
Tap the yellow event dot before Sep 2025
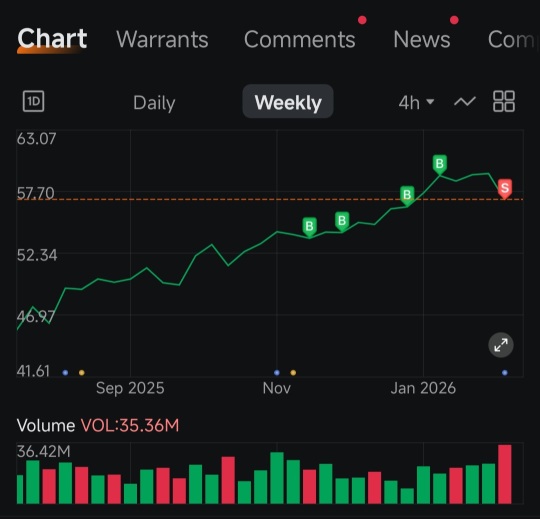[82, 373]
